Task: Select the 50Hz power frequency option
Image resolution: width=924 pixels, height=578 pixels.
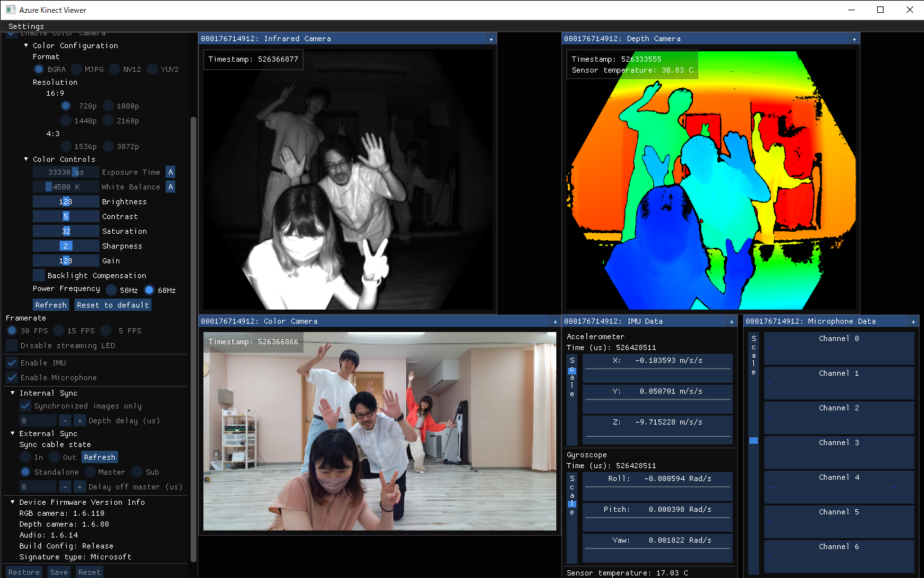Action: pyautogui.click(x=112, y=290)
